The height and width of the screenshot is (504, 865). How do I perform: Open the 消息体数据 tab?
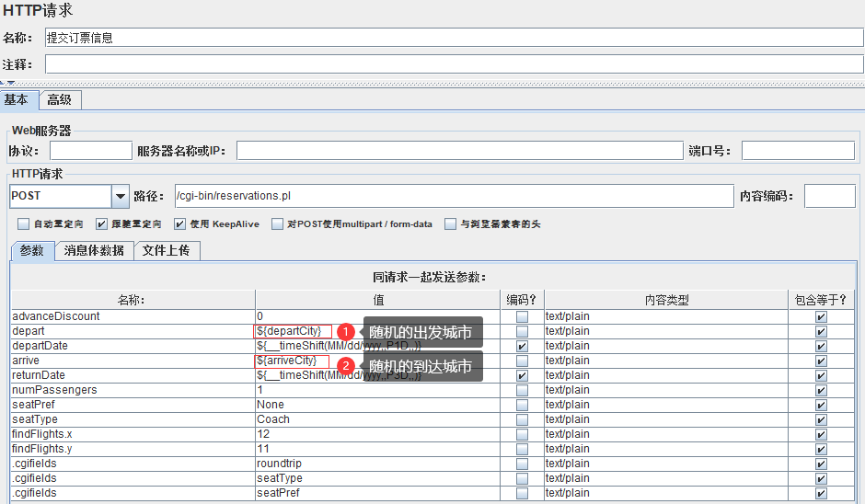coord(94,250)
